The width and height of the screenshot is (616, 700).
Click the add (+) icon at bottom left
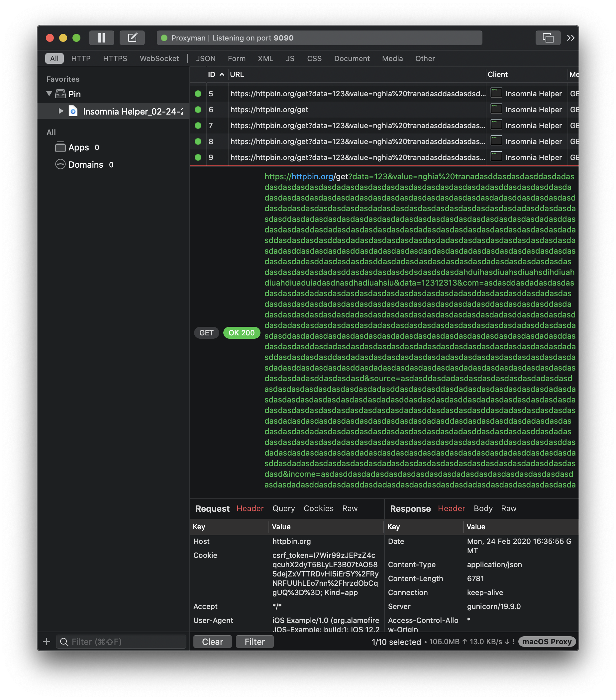coord(46,642)
